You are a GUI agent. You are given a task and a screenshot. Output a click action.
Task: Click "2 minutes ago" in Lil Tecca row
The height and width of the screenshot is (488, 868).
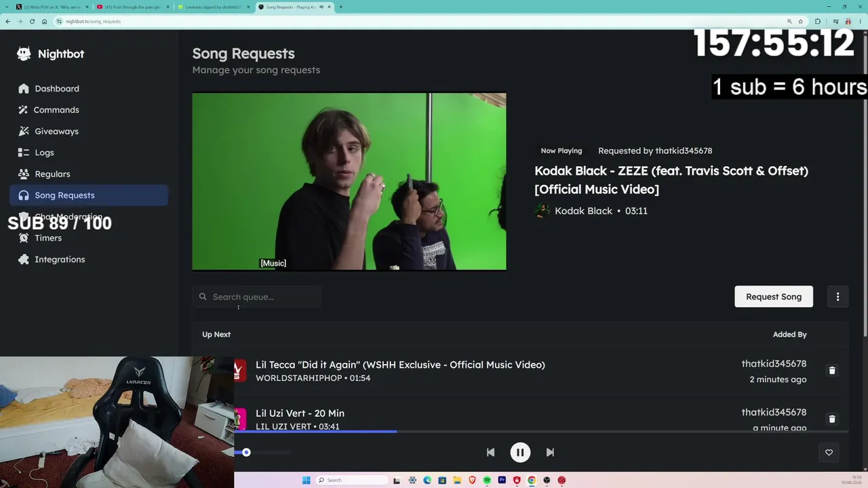778,380
